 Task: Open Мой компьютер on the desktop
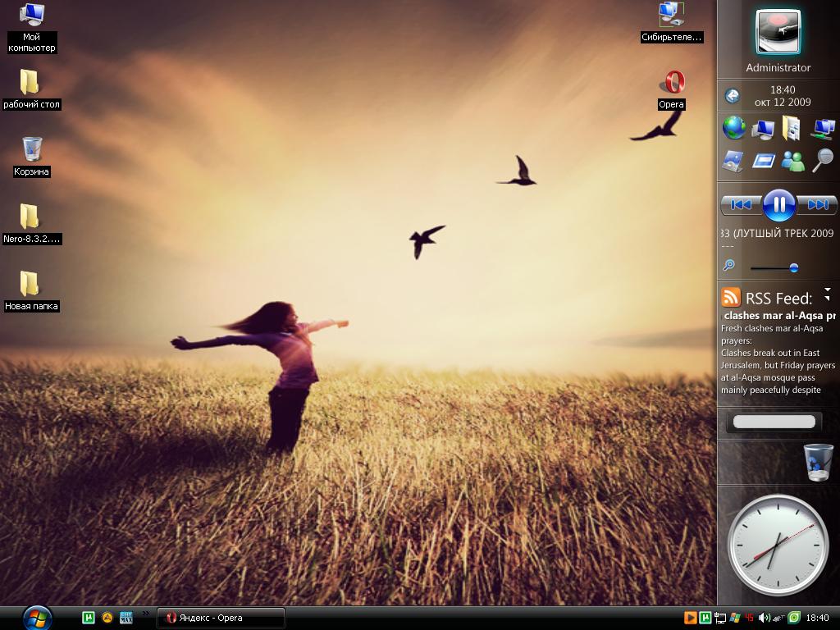click(31, 18)
